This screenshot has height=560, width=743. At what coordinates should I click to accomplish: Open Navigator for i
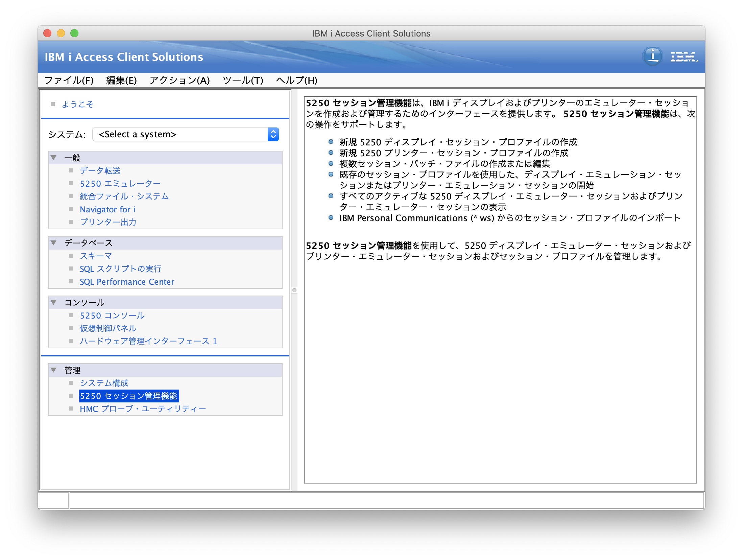107,209
